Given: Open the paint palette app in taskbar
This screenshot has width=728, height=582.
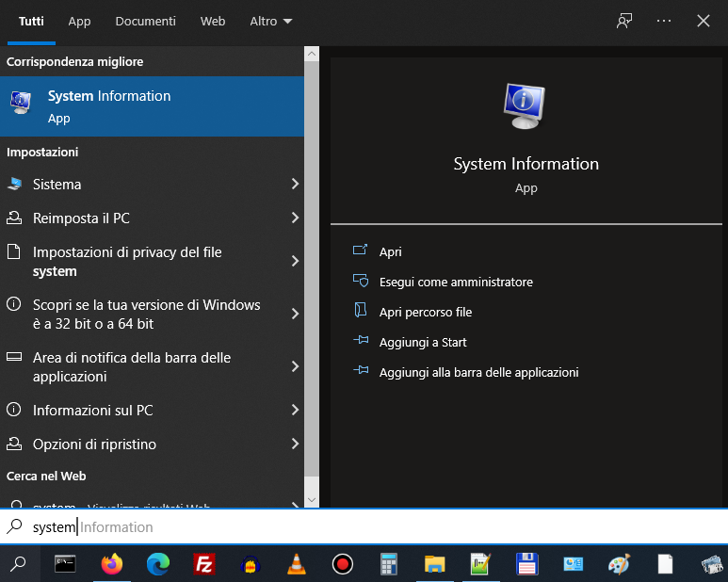Looking at the screenshot, I should pyautogui.click(x=620, y=564).
